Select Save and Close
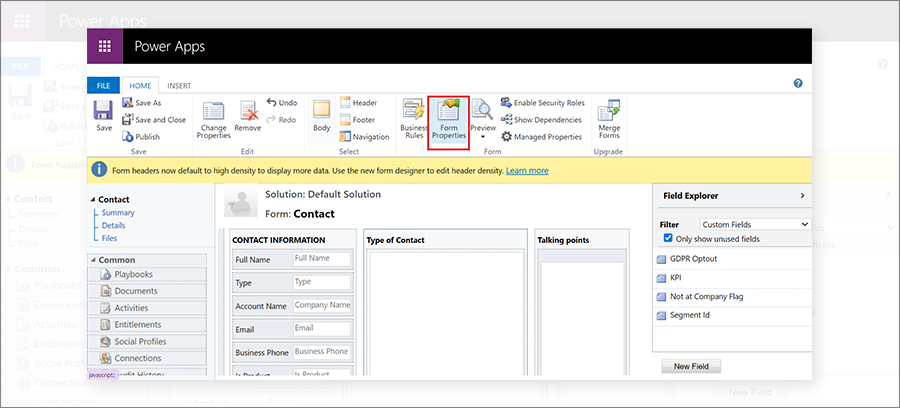 (154, 119)
